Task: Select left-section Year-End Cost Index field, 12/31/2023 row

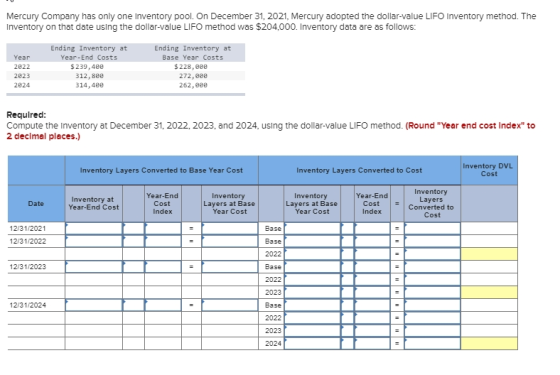Action: pyautogui.click(x=163, y=267)
